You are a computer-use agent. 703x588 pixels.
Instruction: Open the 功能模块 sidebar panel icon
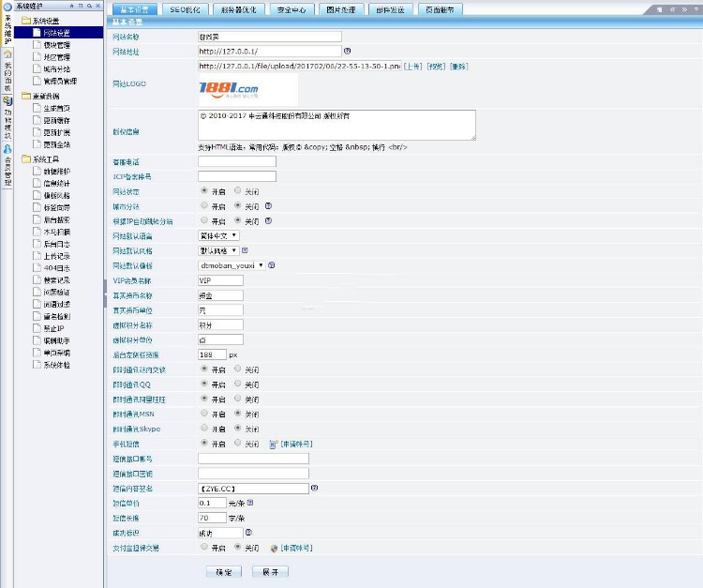tap(7, 99)
